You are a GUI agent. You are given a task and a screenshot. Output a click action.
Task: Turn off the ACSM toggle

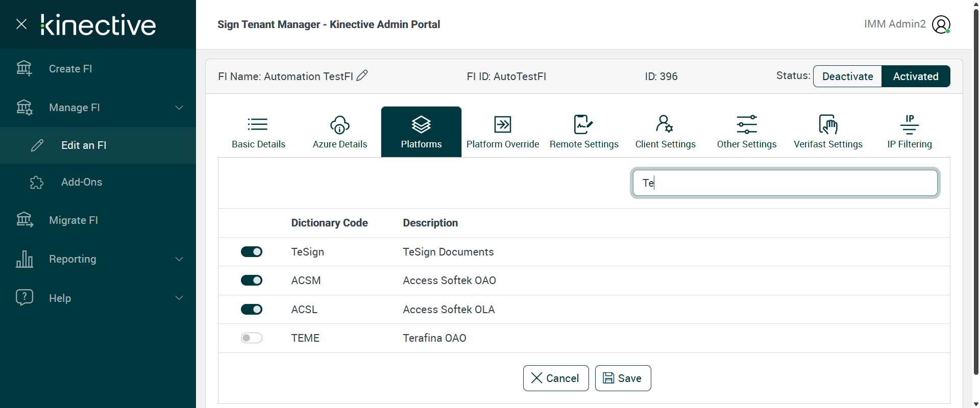[252, 280]
